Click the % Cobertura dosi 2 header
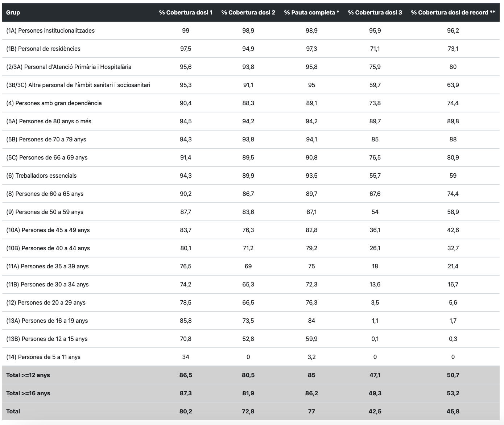Screen dimensions: 504x425 (x=248, y=12)
